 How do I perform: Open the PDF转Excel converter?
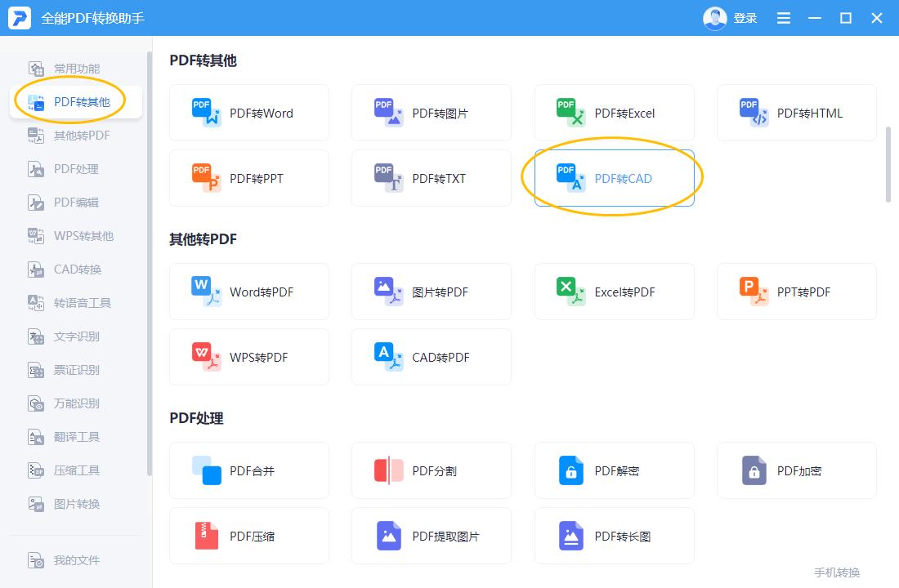(x=614, y=113)
